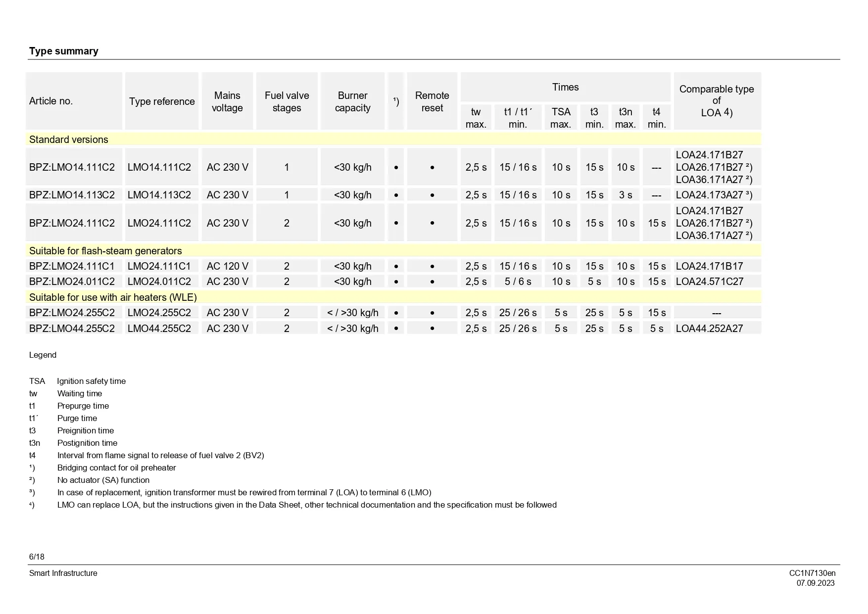Image resolution: width=868 pixels, height=614 pixels.
Task: Click the Ignition safety time legend entry
Action: (91, 381)
